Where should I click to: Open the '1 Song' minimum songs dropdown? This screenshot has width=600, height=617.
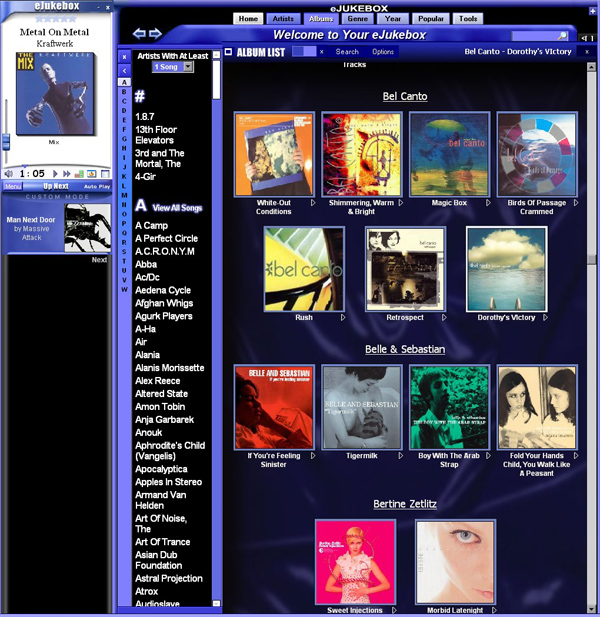point(173,67)
